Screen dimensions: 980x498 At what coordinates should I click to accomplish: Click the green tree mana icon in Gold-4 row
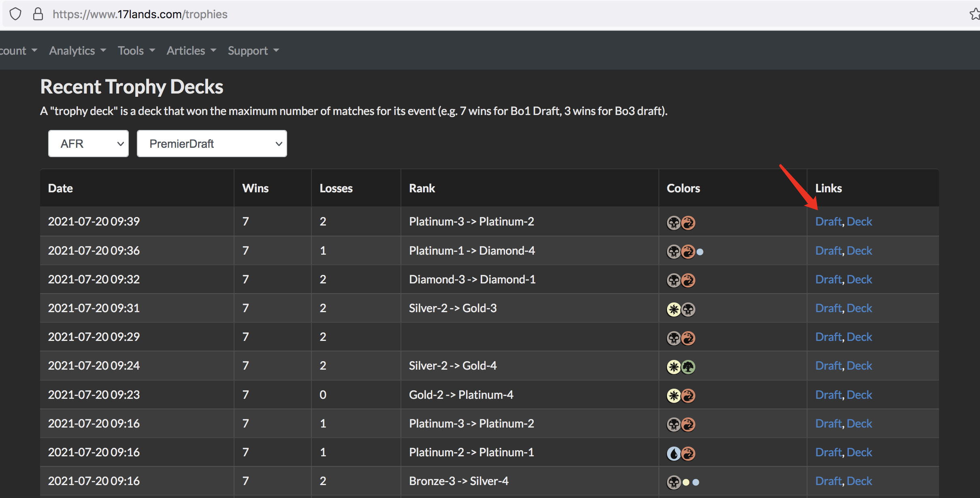(x=688, y=367)
